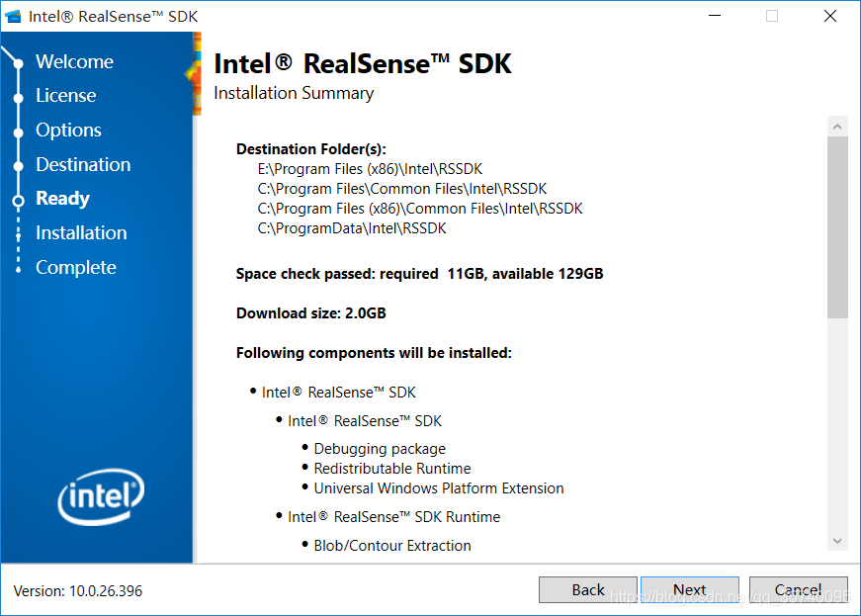Click Debugging package item
Image resolution: width=861 pixels, height=616 pixels.
click(x=380, y=449)
